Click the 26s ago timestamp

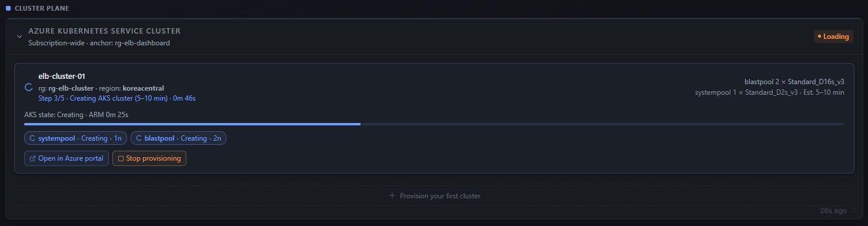point(833,210)
